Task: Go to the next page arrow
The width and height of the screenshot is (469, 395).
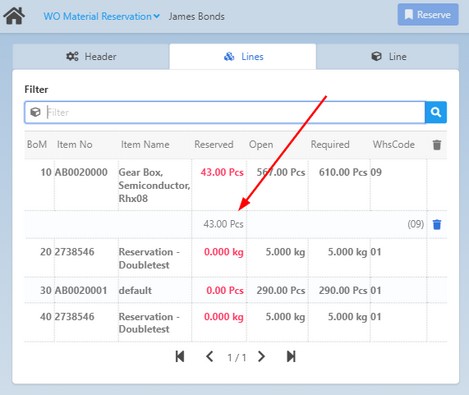Action: (x=262, y=357)
